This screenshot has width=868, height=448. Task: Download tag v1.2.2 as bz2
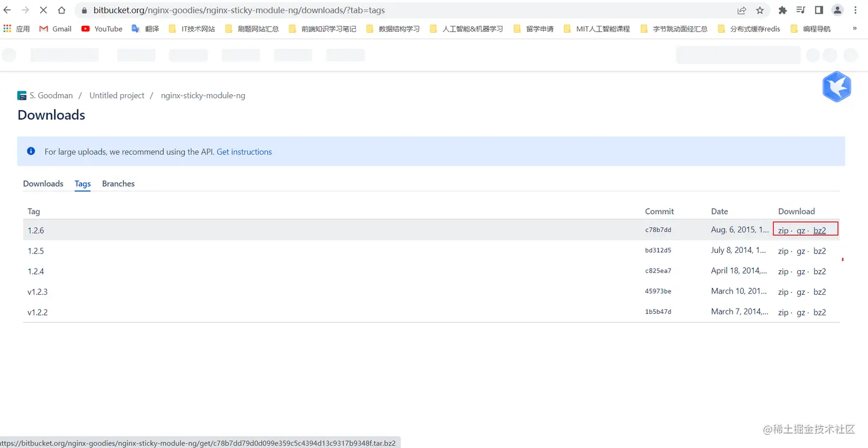coord(820,313)
